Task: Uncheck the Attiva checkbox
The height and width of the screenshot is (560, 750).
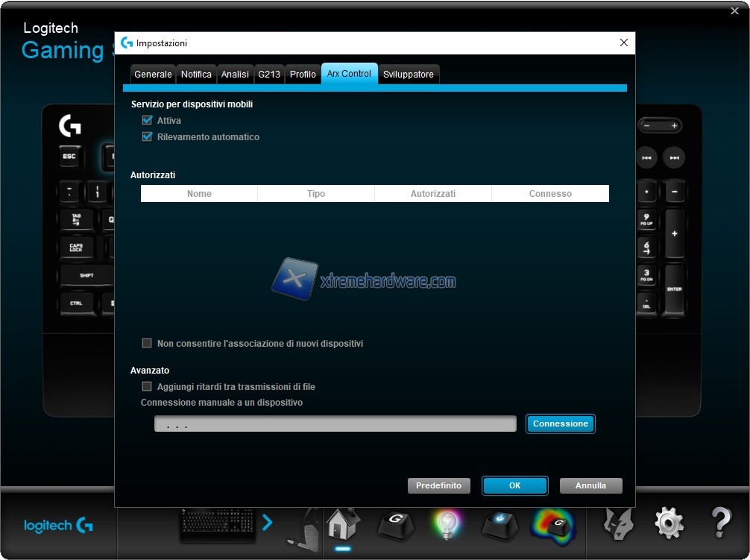Action: [x=147, y=120]
